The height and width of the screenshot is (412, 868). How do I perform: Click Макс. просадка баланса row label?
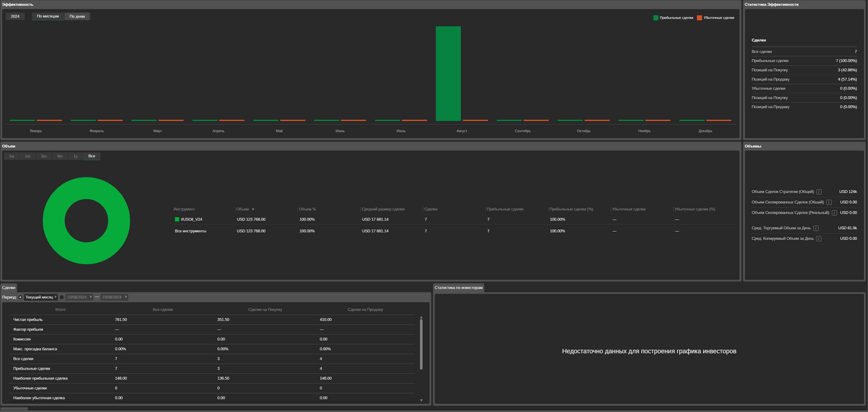pyautogui.click(x=35, y=349)
